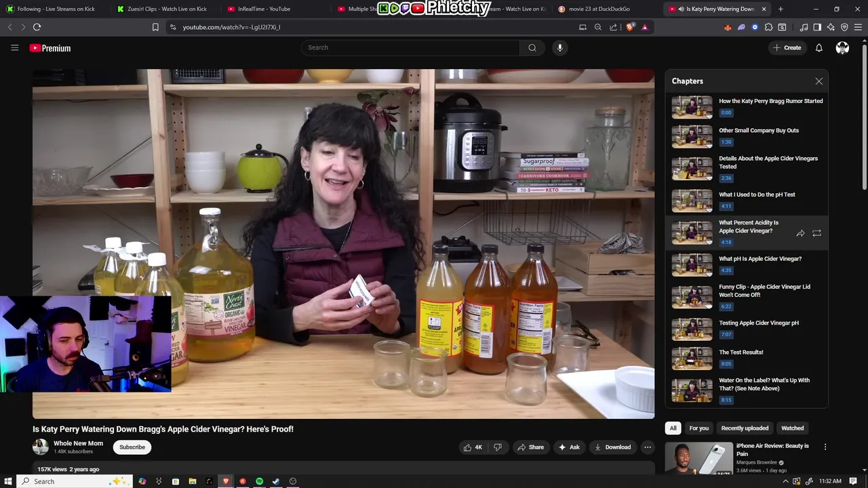Open File Explorer from the taskbar
The image size is (868, 488).
pos(193,481)
